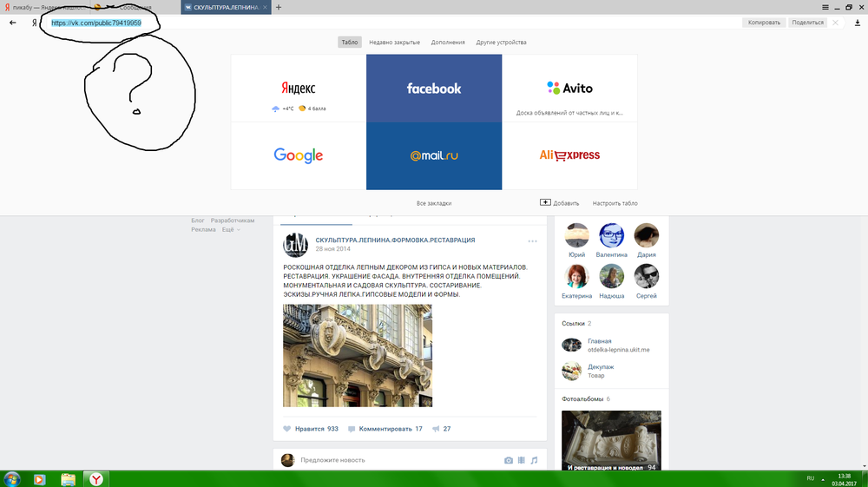This screenshot has width=868, height=487.
Task: Open the mail.ru tile
Action: [434, 156]
